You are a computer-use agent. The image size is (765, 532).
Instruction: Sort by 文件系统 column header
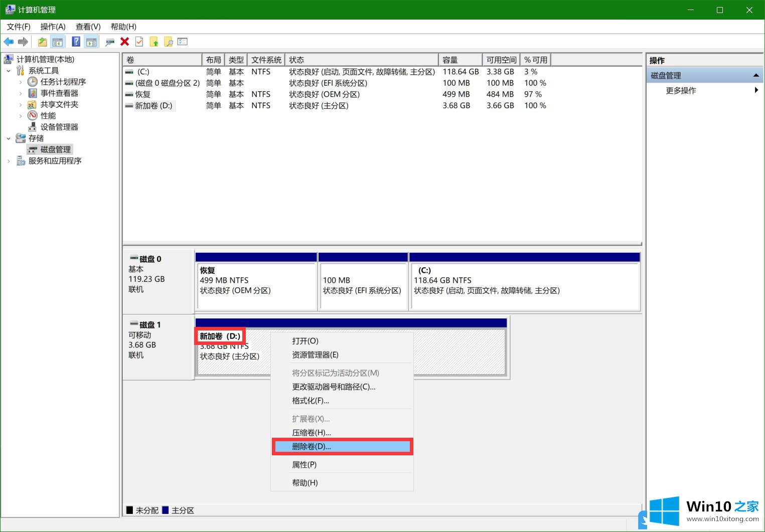266,60
